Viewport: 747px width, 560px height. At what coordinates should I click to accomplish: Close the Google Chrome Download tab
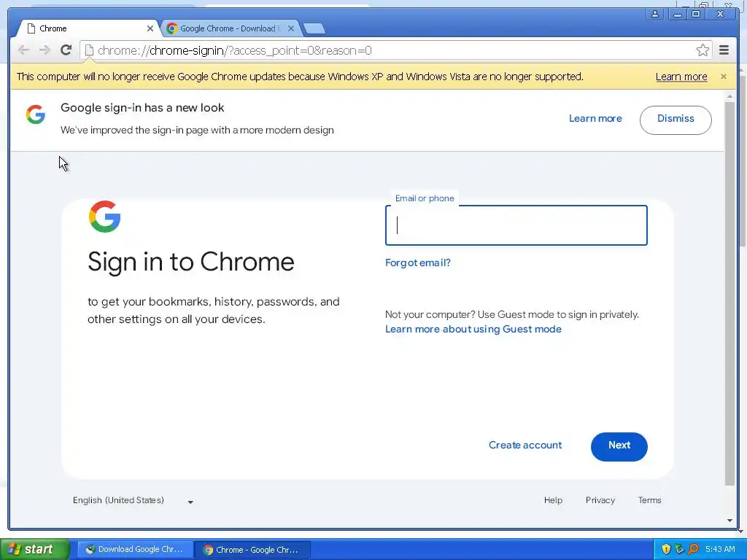click(291, 28)
